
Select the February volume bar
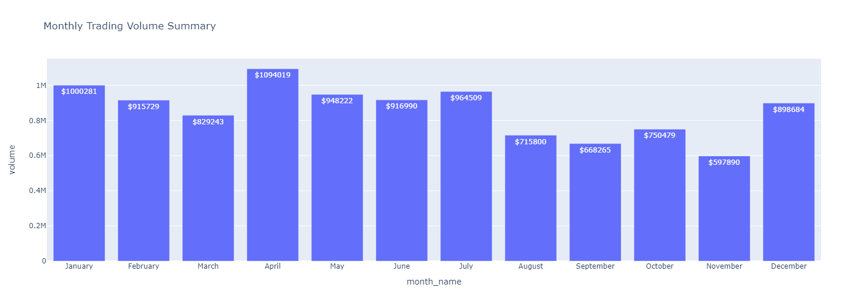(x=144, y=182)
